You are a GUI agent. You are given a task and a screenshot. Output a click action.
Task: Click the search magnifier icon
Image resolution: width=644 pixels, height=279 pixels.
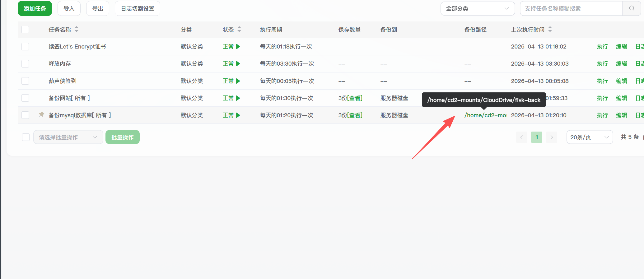[631, 8]
